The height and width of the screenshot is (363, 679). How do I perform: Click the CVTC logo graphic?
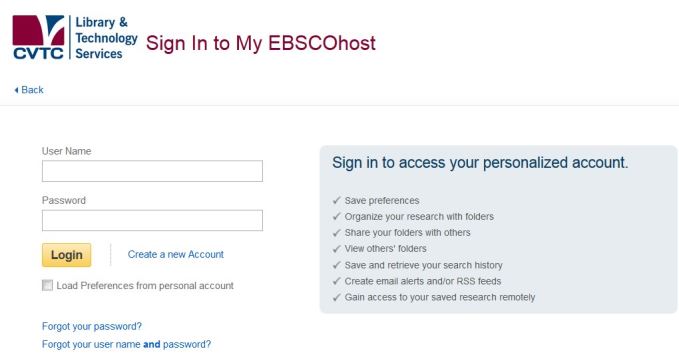pyautogui.click(x=39, y=37)
